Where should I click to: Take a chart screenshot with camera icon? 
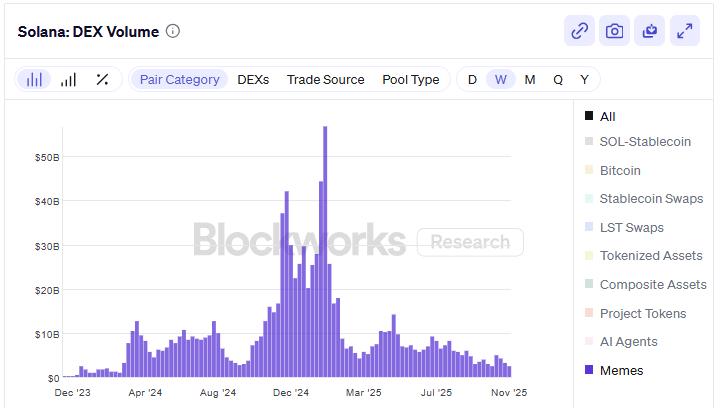click(614, 30)
